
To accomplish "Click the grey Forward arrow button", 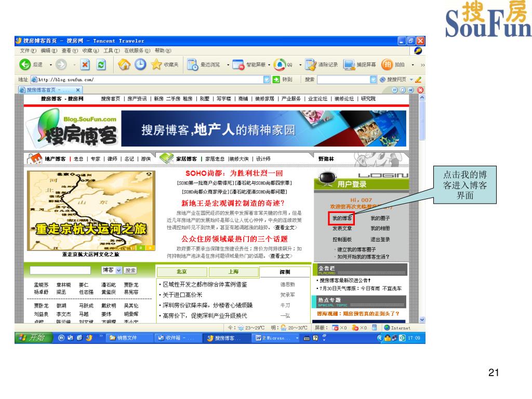I will (61, 64).
